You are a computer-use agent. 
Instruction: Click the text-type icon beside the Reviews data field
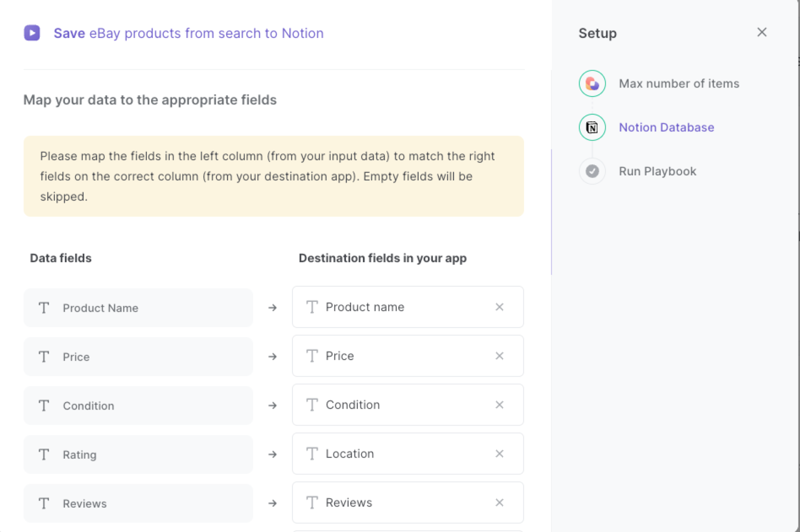43,504
